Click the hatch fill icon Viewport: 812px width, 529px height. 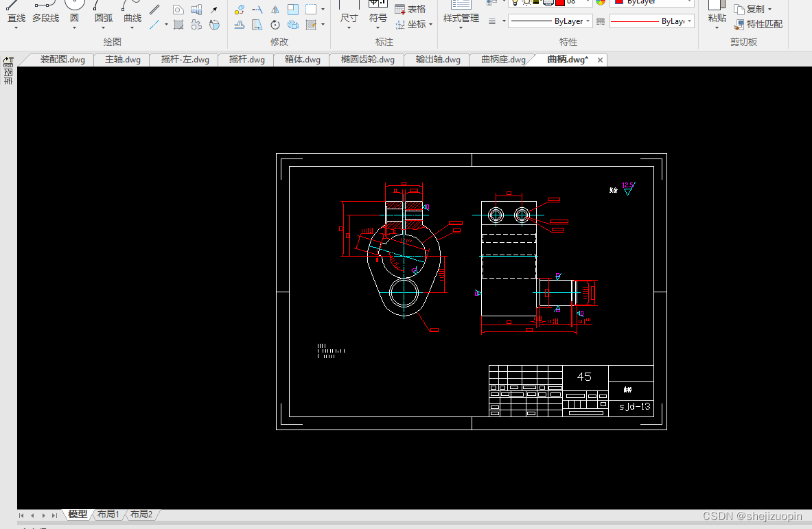click(178, 24)
